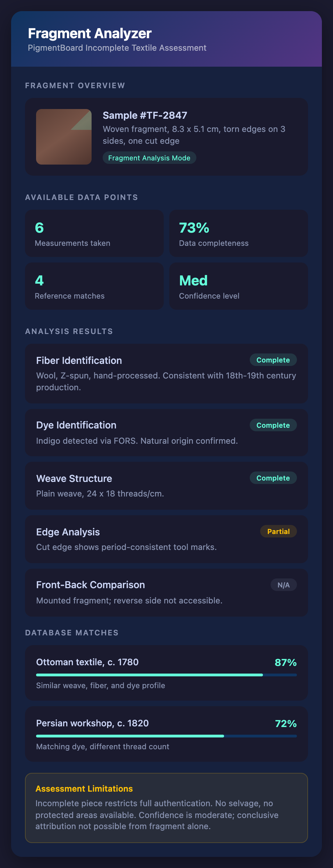Click the Fragment Analyzer header title

click(90, 34)
